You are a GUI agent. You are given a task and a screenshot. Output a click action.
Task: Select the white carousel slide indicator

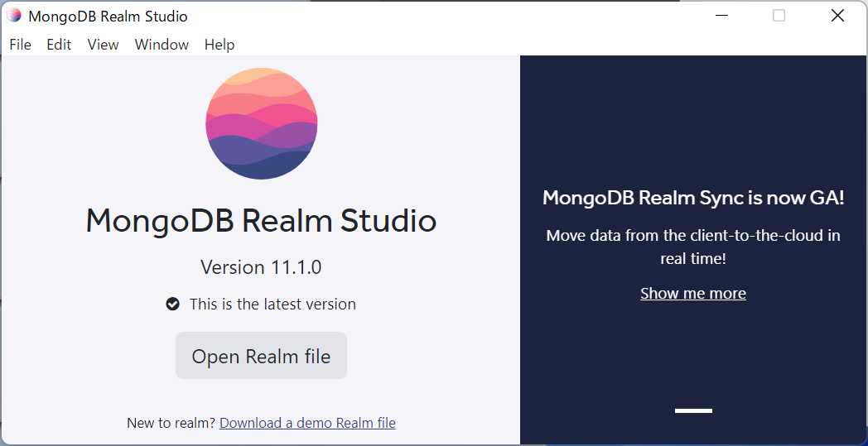(693, 410)
